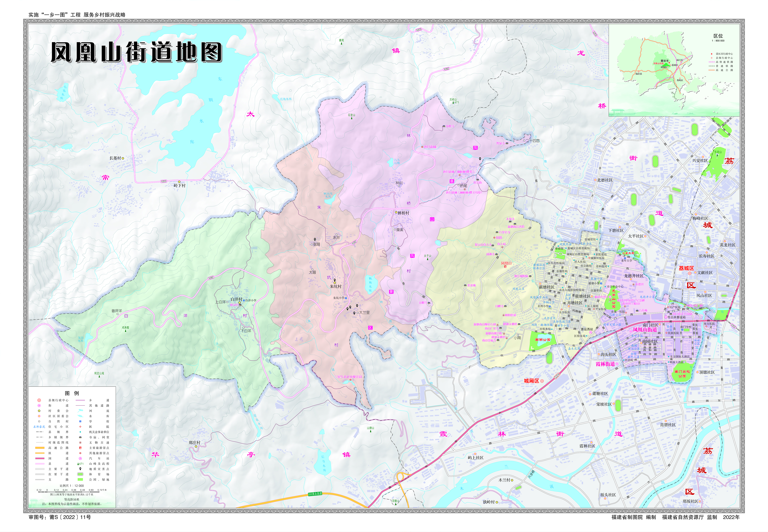The width and height of the screenshot is (768, 532).
Task: Click the 岭下村 village label
Action: click(x=180, y=185)
